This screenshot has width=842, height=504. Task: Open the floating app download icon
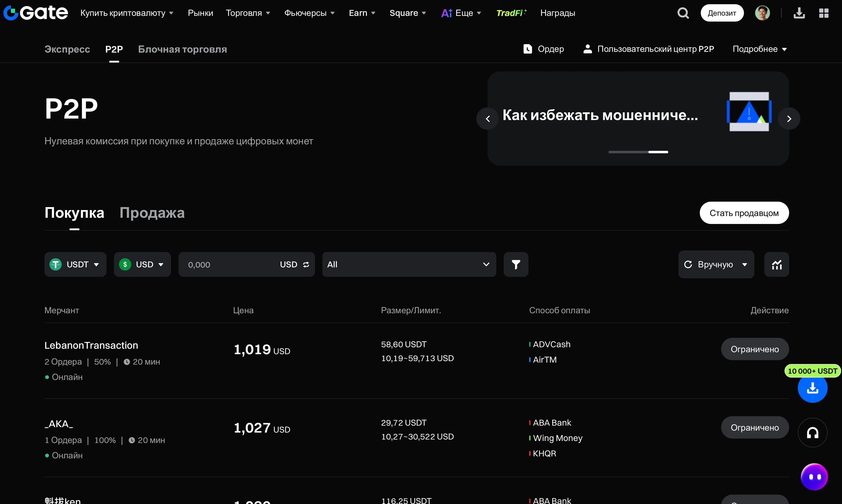pos(813,388)
